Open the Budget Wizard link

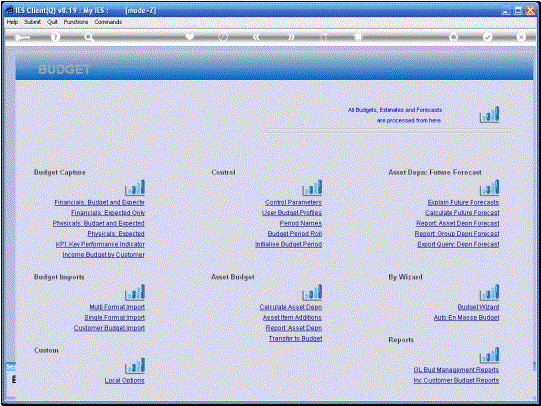click(478, 307)
